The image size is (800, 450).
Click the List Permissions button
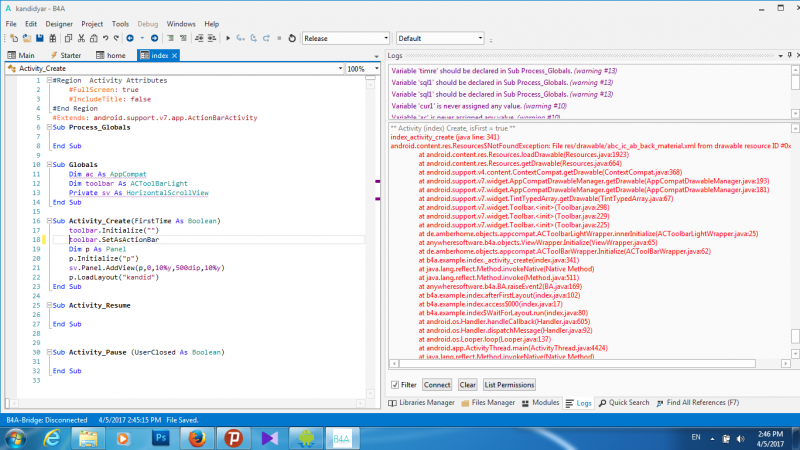click(x=509, y=384)
